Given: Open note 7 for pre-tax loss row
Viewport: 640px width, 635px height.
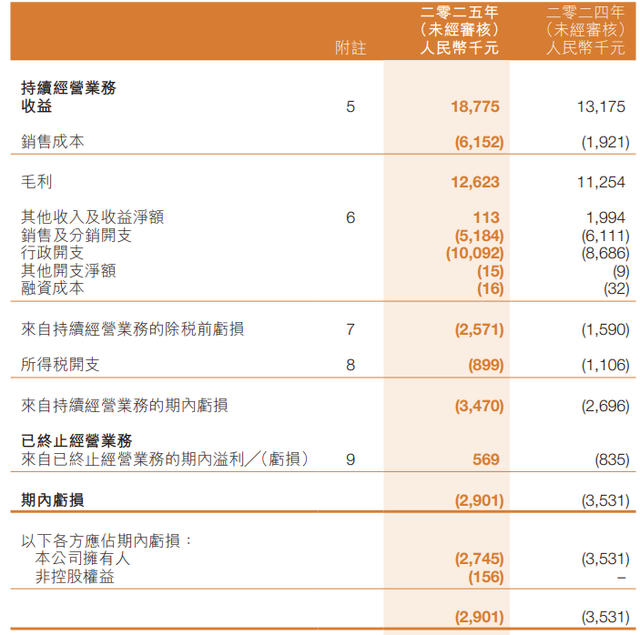Looking at the screenshot, I should point(350,329).
